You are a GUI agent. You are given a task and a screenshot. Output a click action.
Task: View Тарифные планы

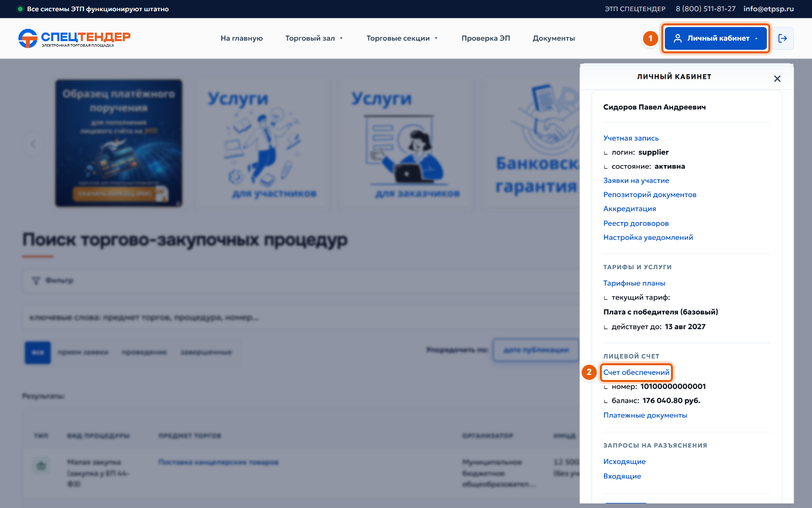(634, 283)
